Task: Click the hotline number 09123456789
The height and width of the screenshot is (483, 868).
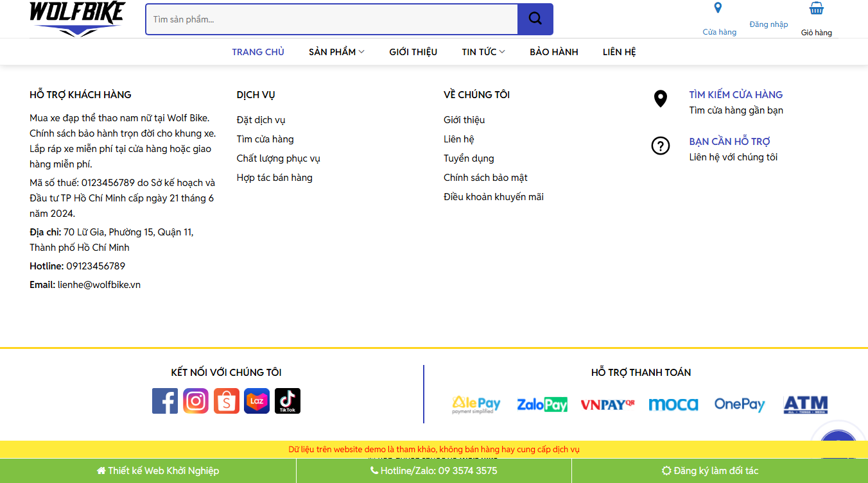Action: 96,266
